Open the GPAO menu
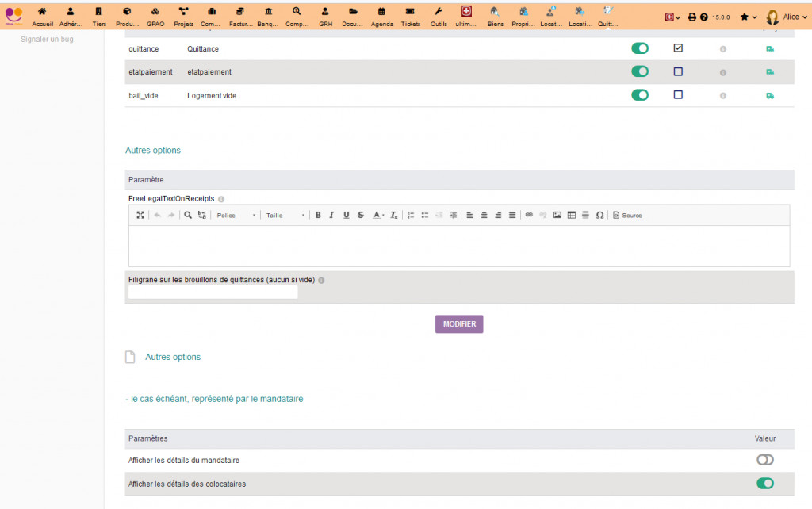 coord(155,17)
